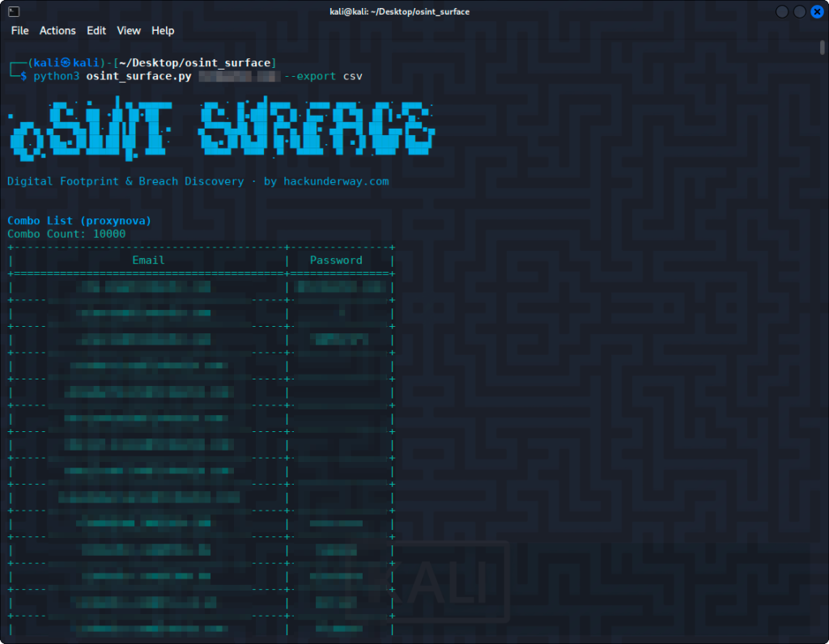Viewport: 829px width, 644px height.
Task: Select the Password column header
Action: (x=336, y=260)
